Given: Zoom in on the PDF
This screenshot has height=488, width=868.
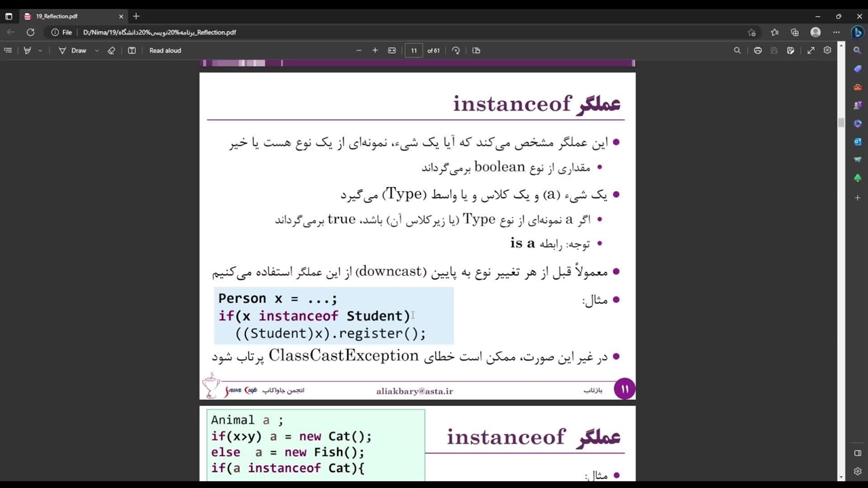Looking at the screenshot, I should click(x=375, y=50).
